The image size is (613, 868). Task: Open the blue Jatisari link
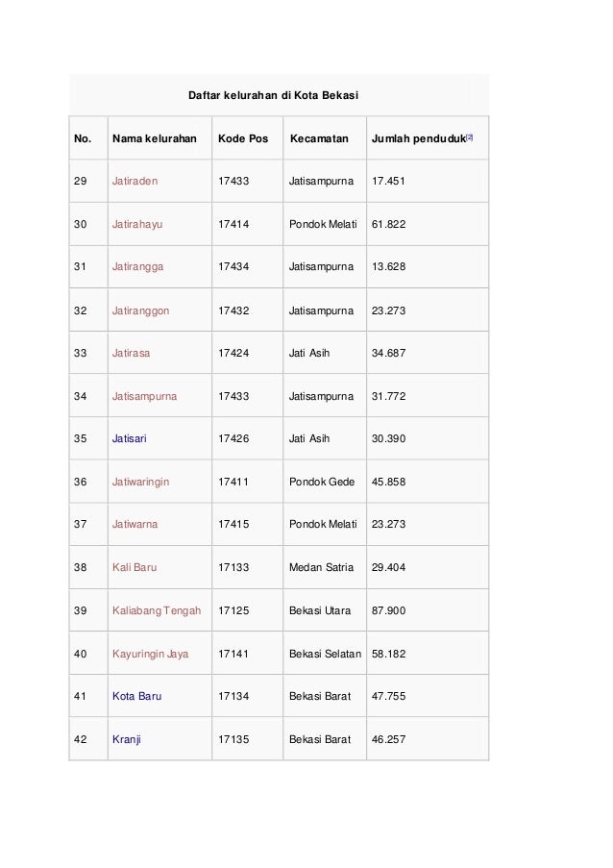[130, 439]
